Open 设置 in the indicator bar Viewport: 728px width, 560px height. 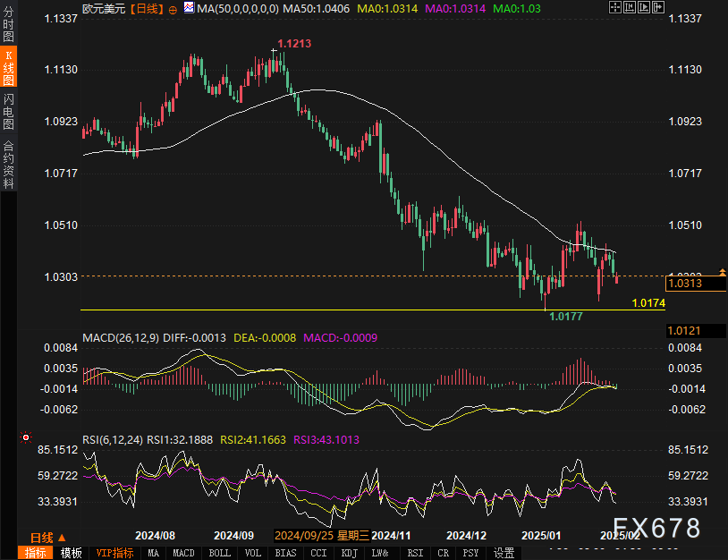504,553
